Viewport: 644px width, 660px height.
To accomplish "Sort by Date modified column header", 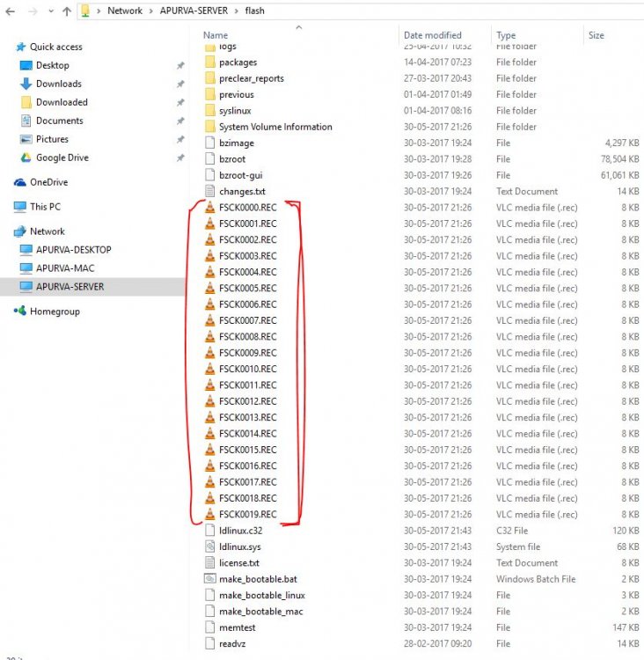I will (432, 35).
